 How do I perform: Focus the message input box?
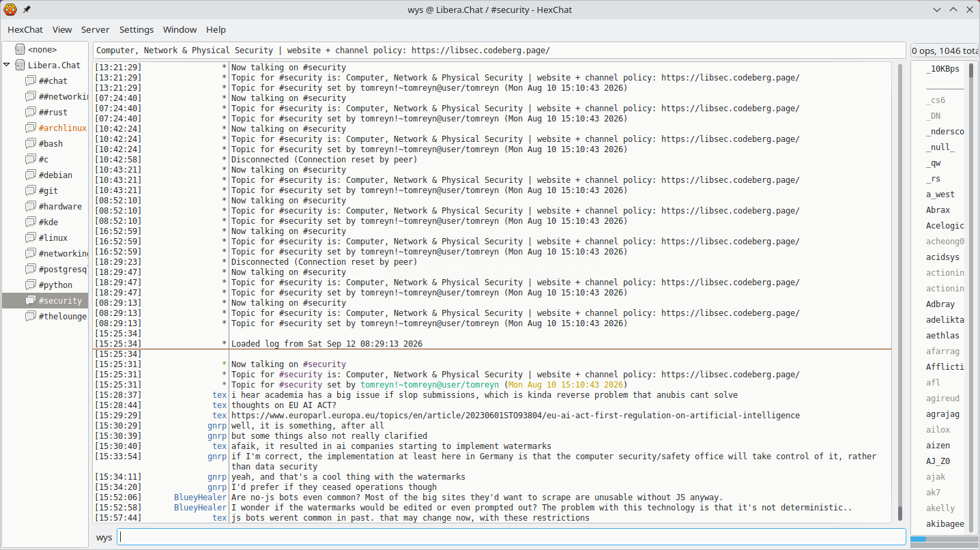[512, 537]
